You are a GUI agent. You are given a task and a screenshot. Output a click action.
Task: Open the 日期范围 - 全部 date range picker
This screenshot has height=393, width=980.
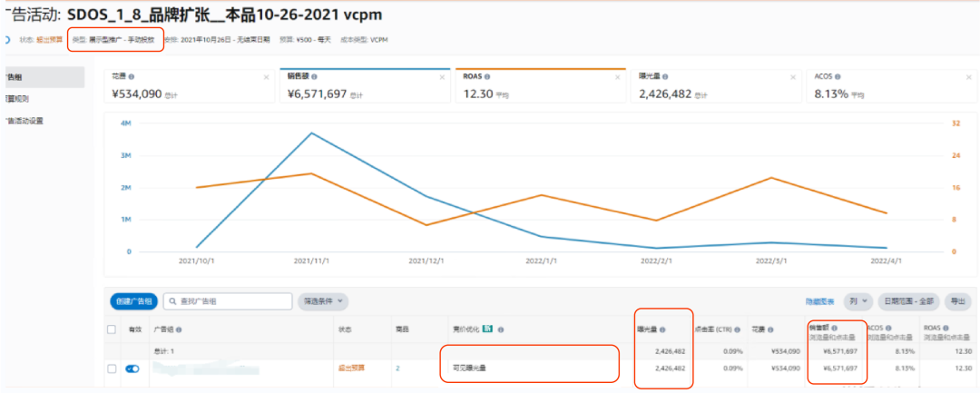909,301
